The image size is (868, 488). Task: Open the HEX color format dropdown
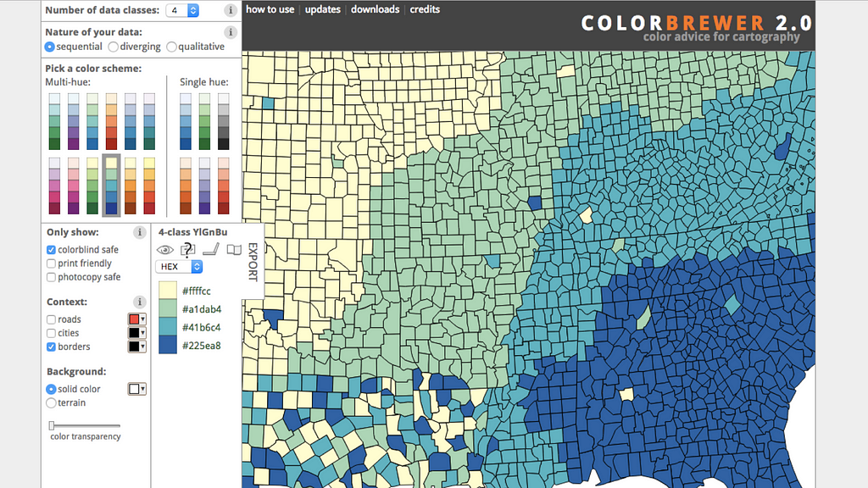click(179, 267)
